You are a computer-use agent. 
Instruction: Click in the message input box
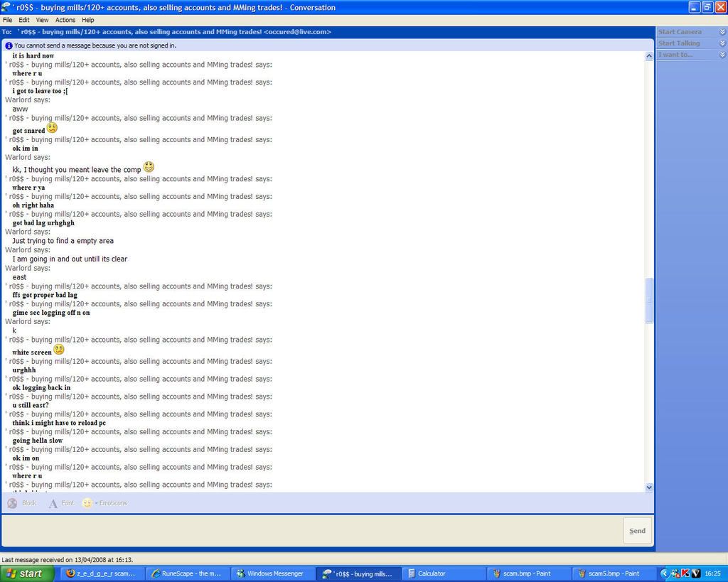coord(312,531)
